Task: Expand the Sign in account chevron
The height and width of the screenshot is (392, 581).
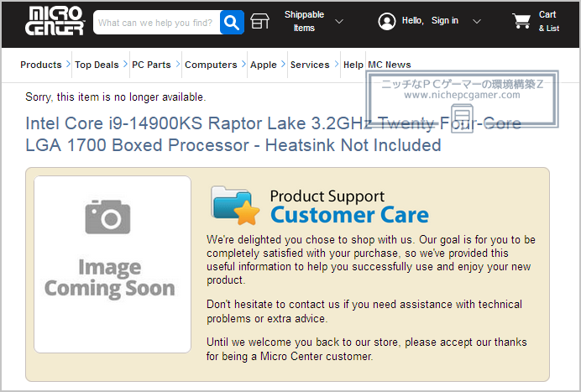Action: point(477,22)
